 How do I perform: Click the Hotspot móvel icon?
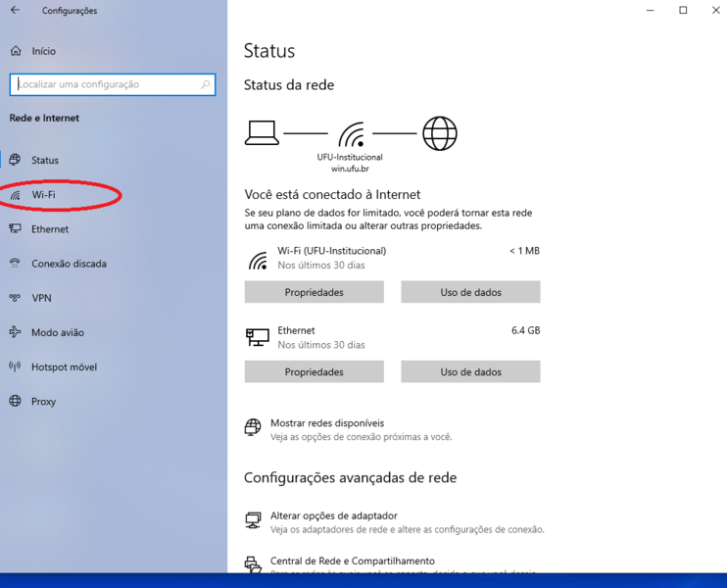tap(15, 367)
